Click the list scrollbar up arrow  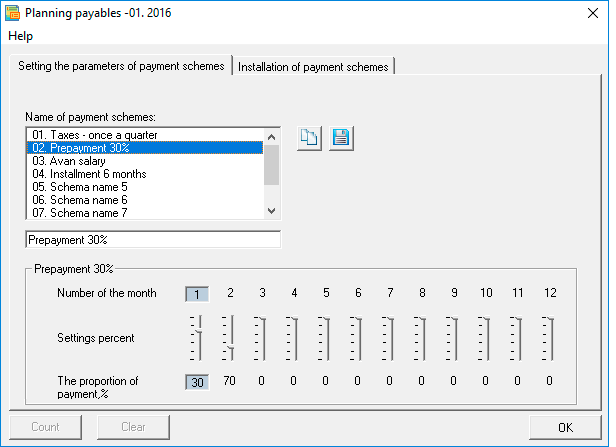pyautogui.click(x=271, y=137)
